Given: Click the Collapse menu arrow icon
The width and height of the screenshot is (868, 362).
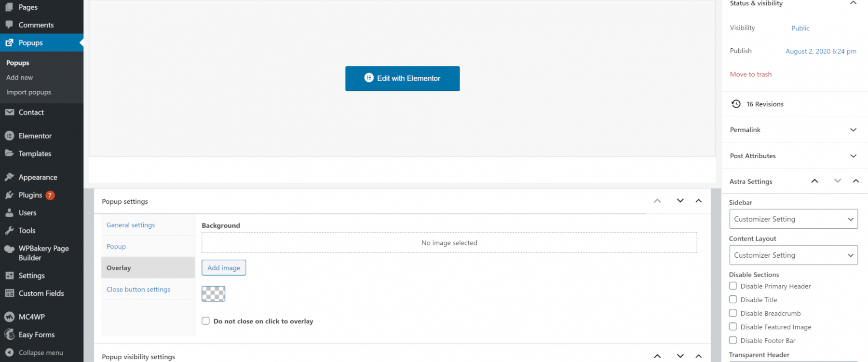Looking at the screenshot, I should (x=9, y=352).
